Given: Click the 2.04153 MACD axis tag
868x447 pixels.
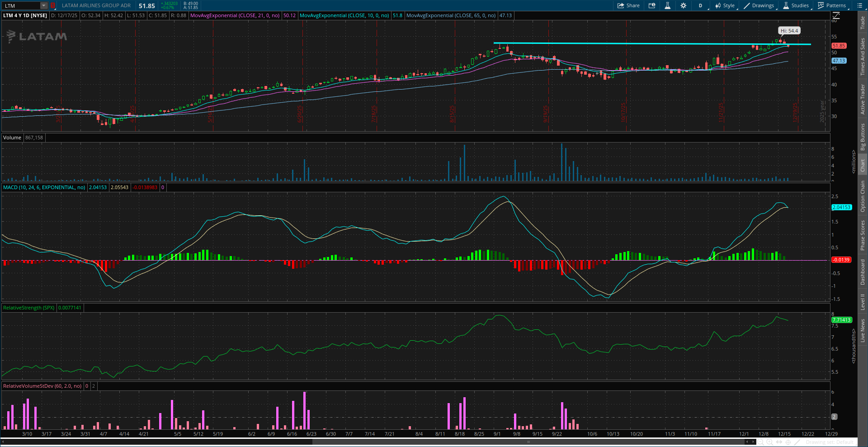Looking at the screenshot, I should (x=841, y=207).
